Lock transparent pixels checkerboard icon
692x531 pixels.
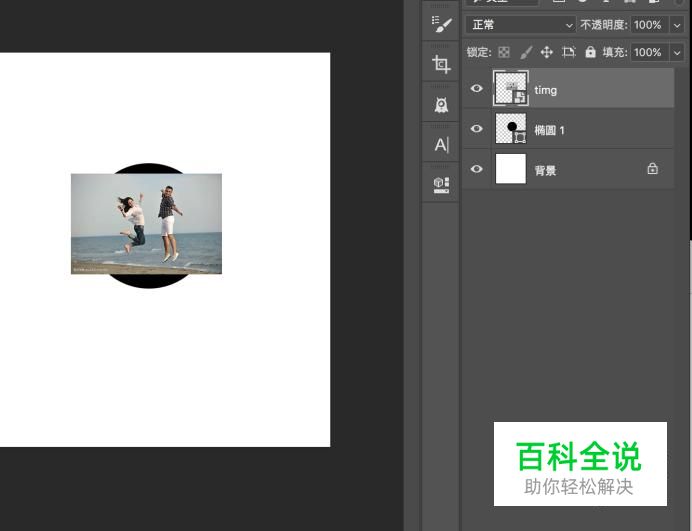tap(504, 52)
